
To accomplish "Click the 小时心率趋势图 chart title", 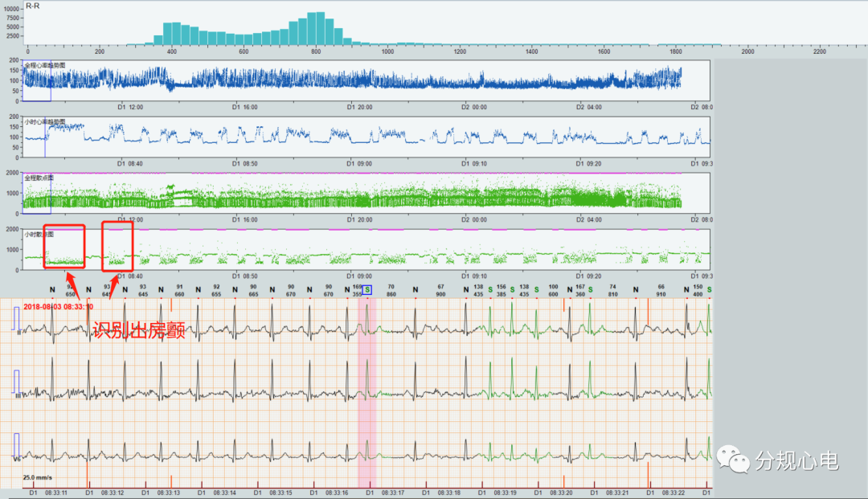I will click(45, 121).
